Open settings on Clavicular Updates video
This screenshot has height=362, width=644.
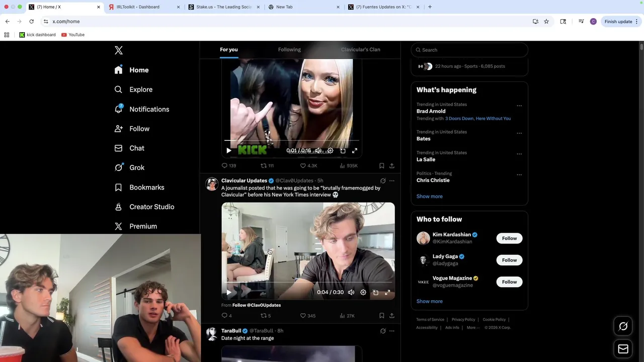click(x=363, y=292)
